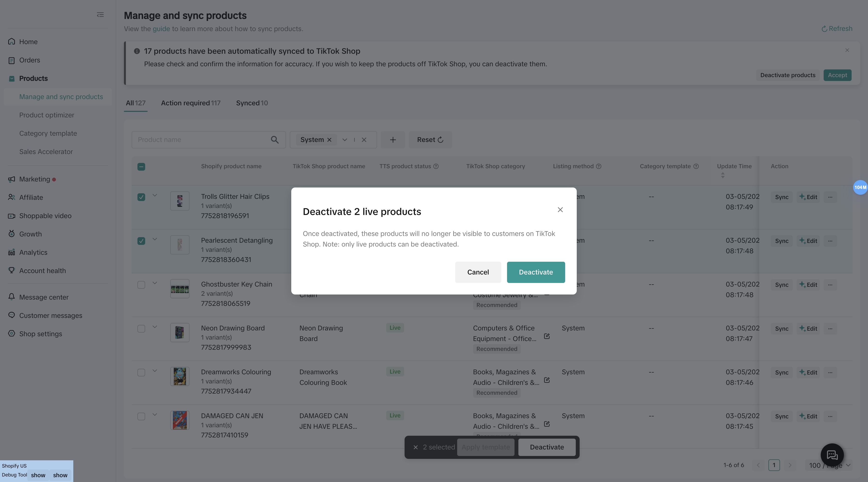Uncheck Trolls Glitter Hair Clips checkbox

141,197
